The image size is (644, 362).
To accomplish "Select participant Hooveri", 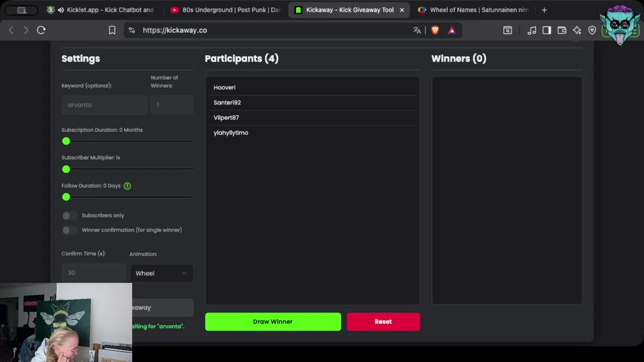I will [312, 87].
